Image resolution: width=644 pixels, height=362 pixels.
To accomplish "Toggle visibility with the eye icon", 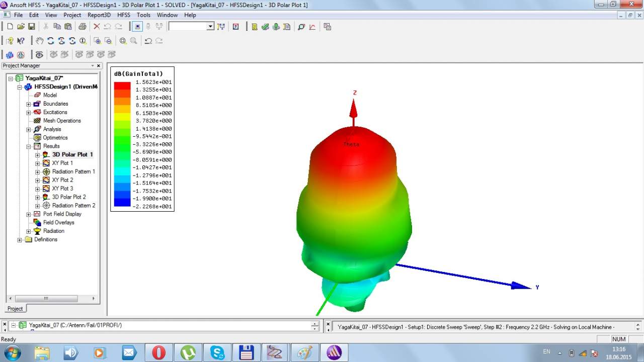I will pos(39,54).
